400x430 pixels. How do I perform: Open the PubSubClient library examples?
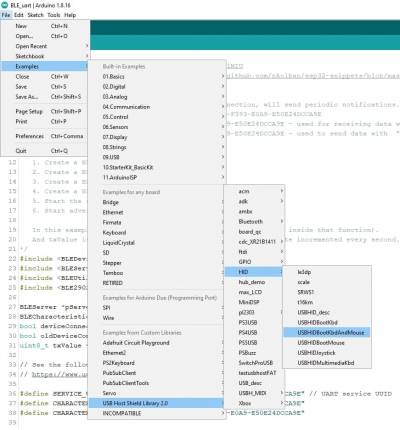coord(156,373)
